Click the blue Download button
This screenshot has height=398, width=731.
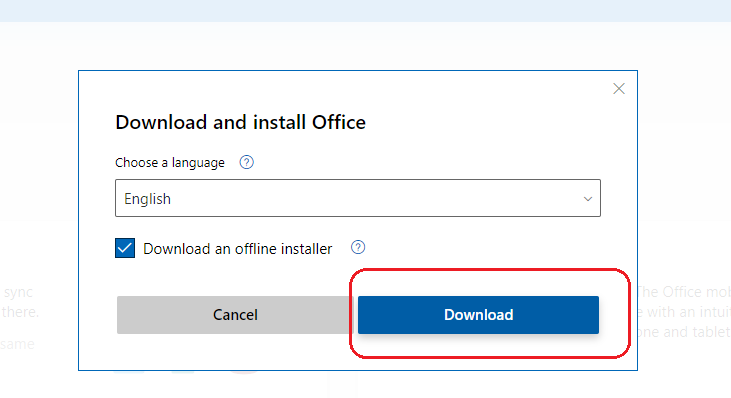pos(478,315)
